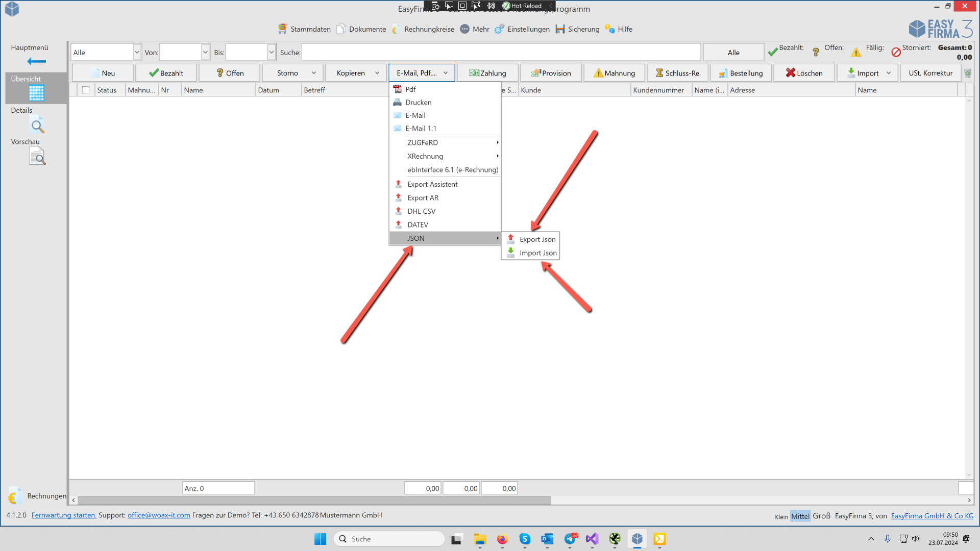
Task: Set font size to Klein
Action: pos(781,517)
